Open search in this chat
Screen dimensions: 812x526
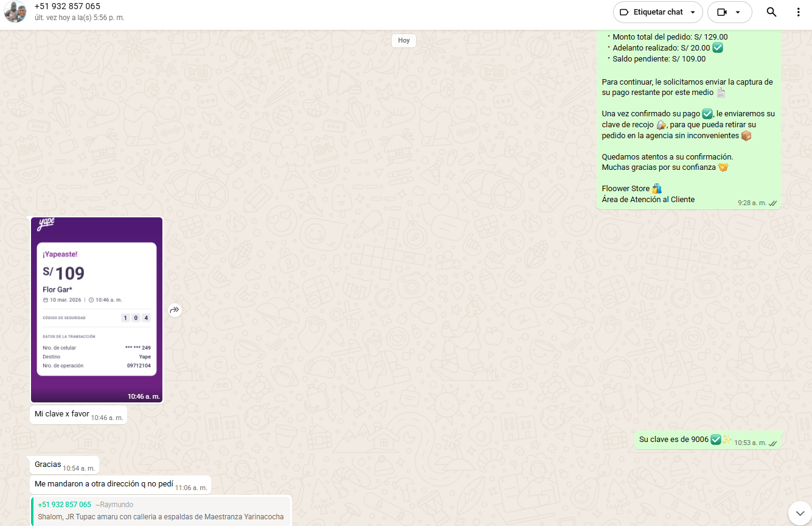771,12
